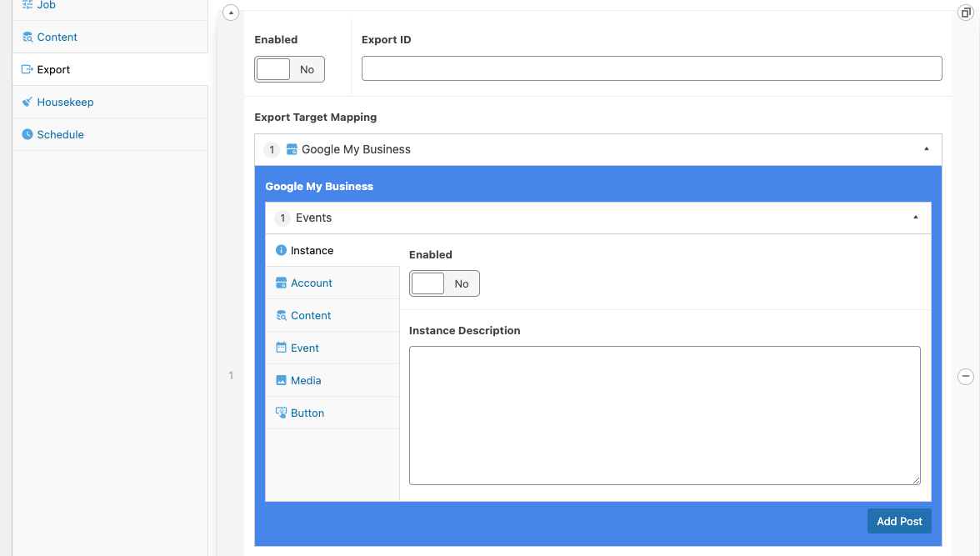Click the row number 1 handle
980x556 pixels.
coord(231,375)
